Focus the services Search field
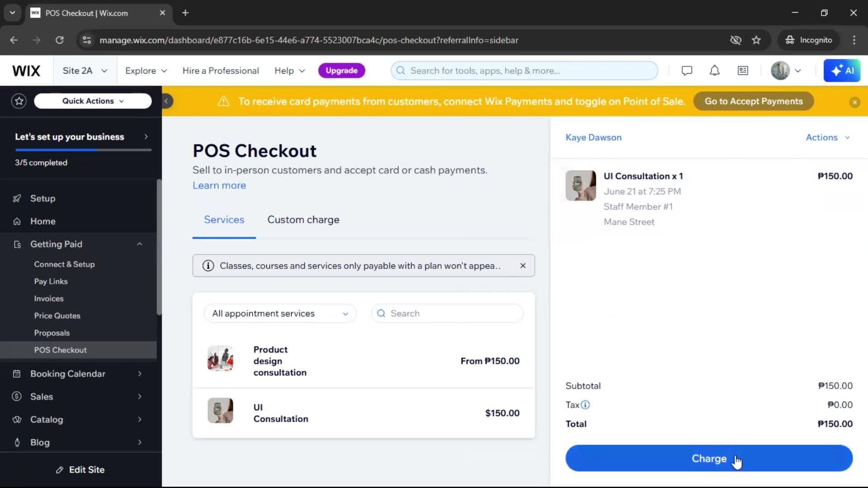The height and width of the screenshot is (488, 868). (447, 314)
